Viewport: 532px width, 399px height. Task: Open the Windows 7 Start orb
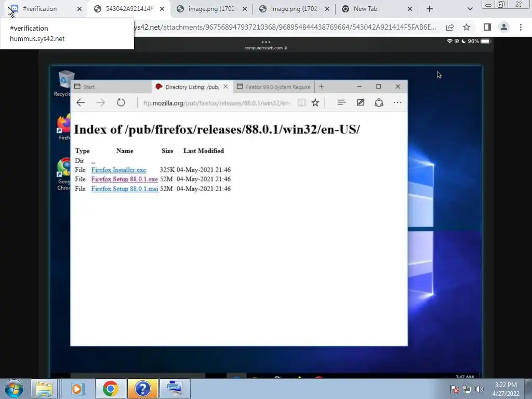(x=14, y=389)
